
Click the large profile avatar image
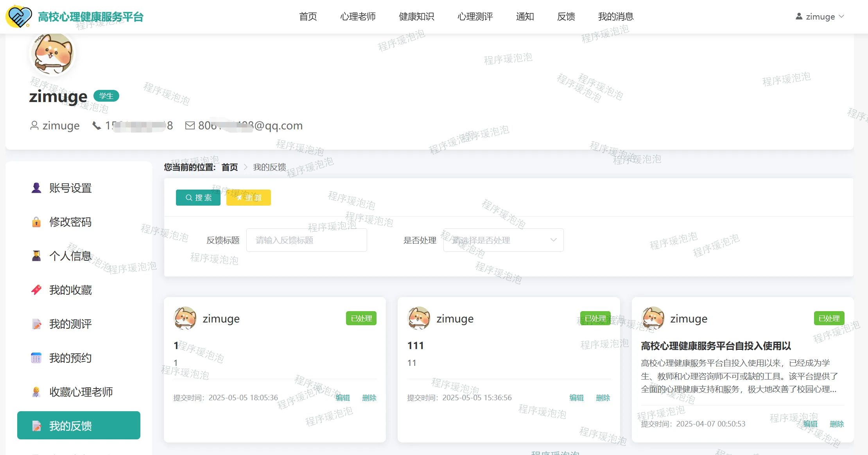(53, 54)
